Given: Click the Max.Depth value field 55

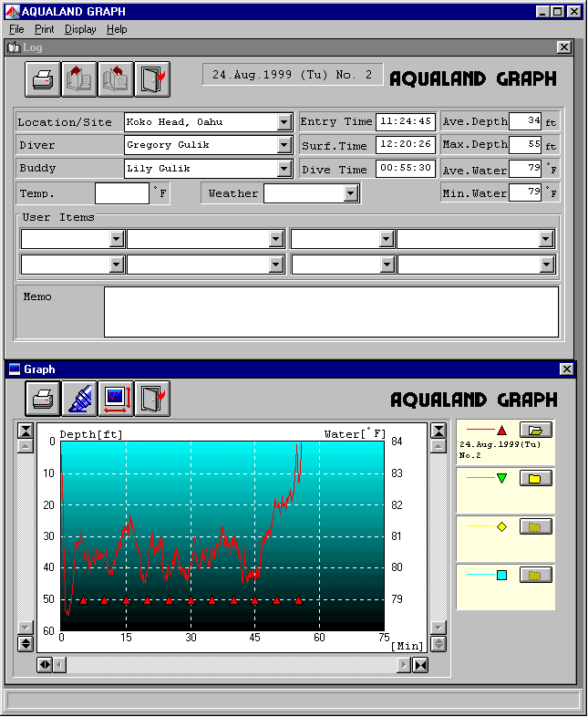Looking at the screenshot, I should point(525,145).
